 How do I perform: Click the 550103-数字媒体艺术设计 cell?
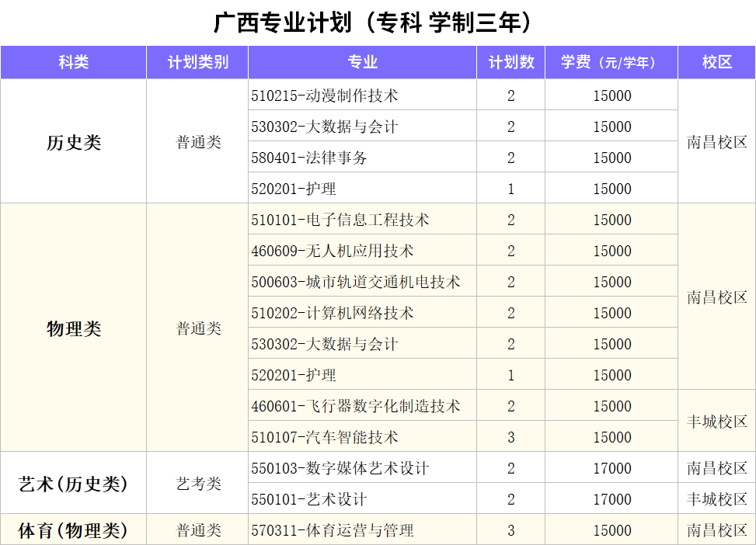coord(340,468)
